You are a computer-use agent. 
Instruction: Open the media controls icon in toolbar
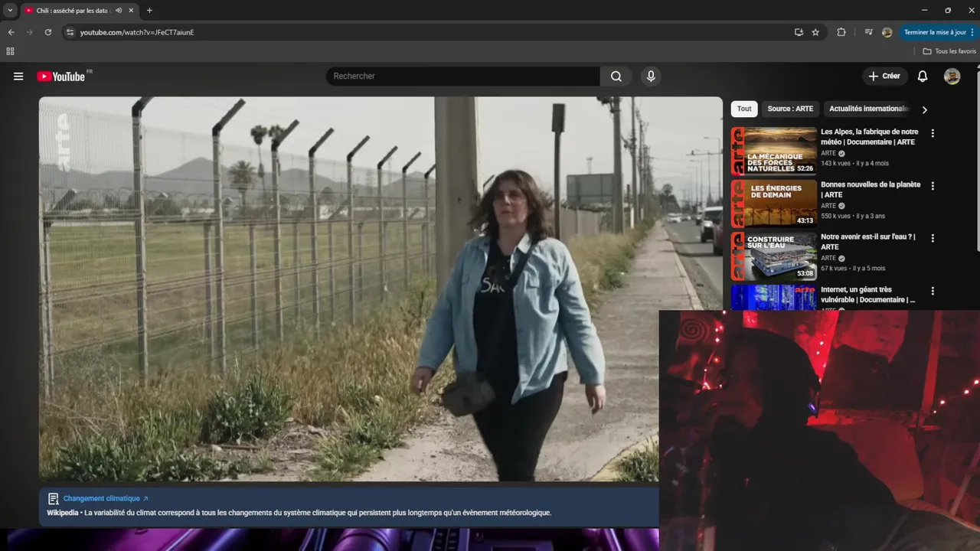868,32
